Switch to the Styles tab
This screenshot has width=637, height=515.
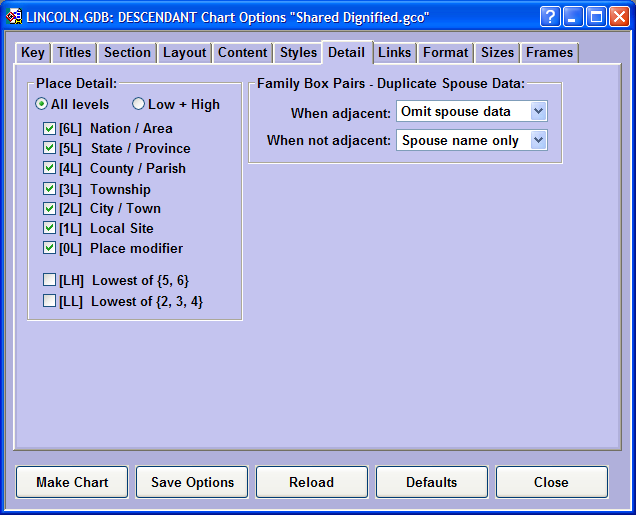[x=298, y=53]
